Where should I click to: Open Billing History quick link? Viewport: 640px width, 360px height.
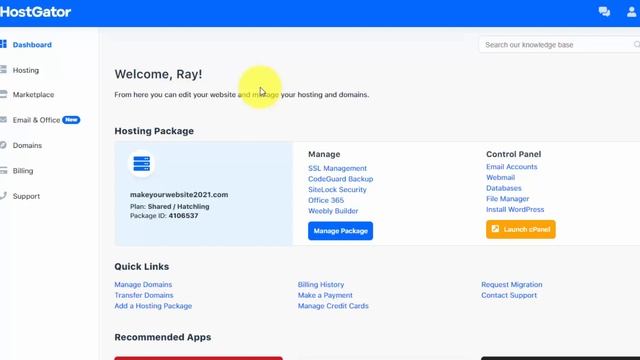point(321,284)
